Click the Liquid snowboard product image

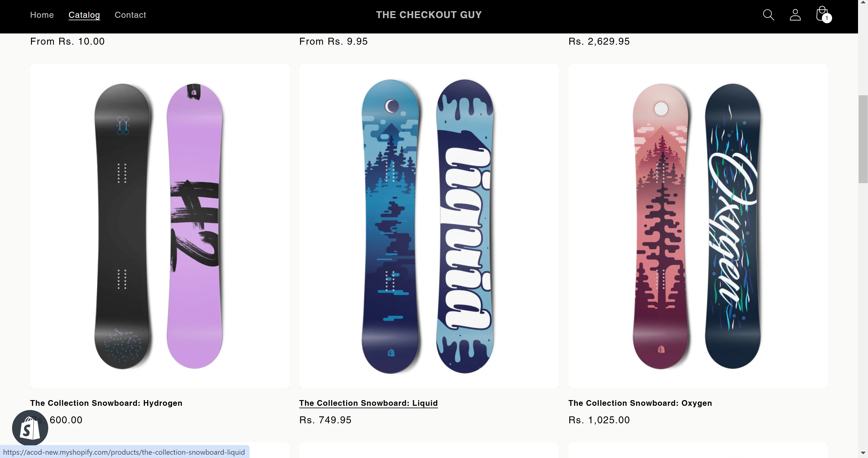(429, 226)
